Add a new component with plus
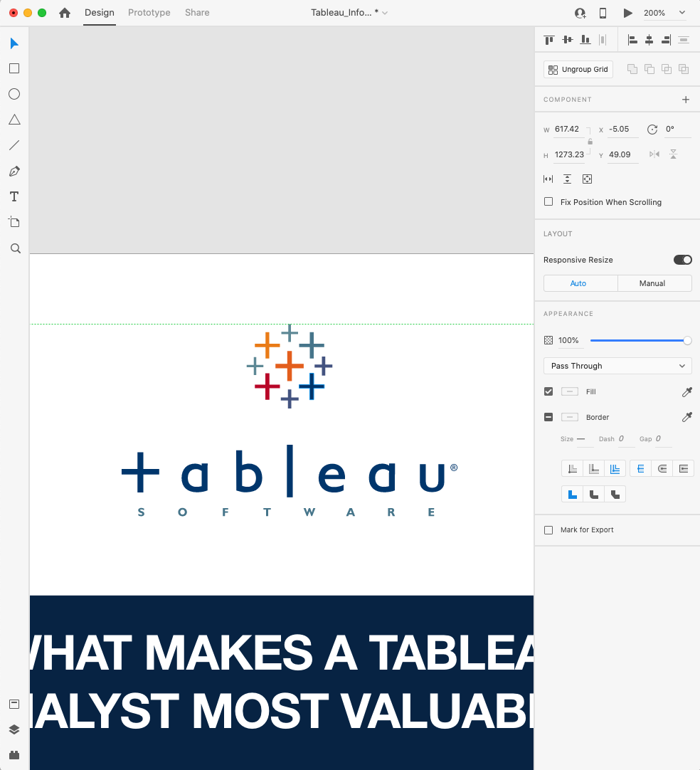This screenshot has width=700, height=770. [686, 100]
